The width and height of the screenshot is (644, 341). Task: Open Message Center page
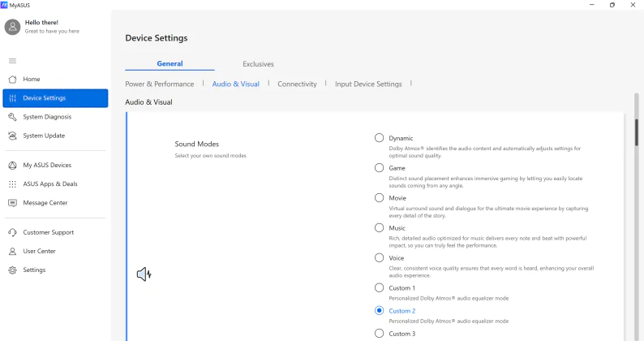point(55,203)
